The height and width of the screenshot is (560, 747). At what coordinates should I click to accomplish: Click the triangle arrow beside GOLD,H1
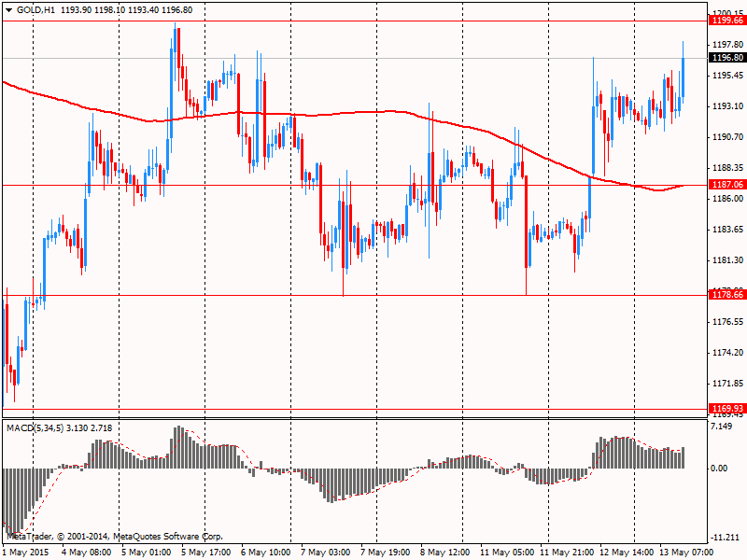tap(8, 9)
